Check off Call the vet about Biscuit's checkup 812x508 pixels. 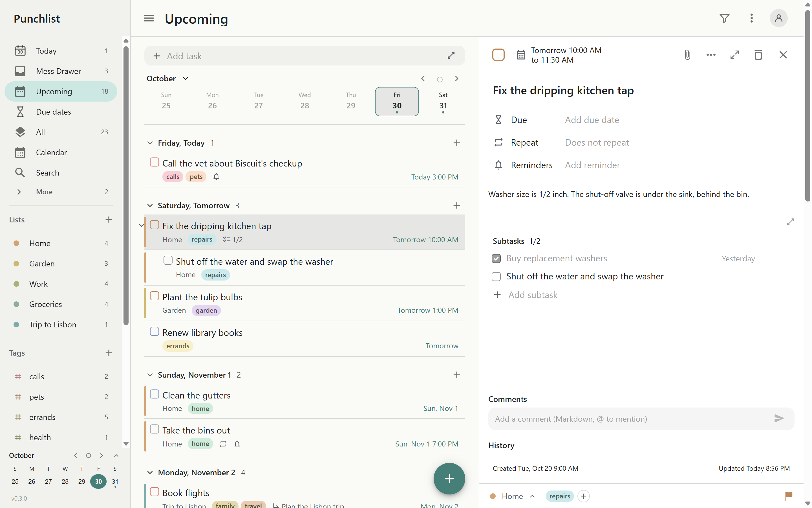click(154, 162)
